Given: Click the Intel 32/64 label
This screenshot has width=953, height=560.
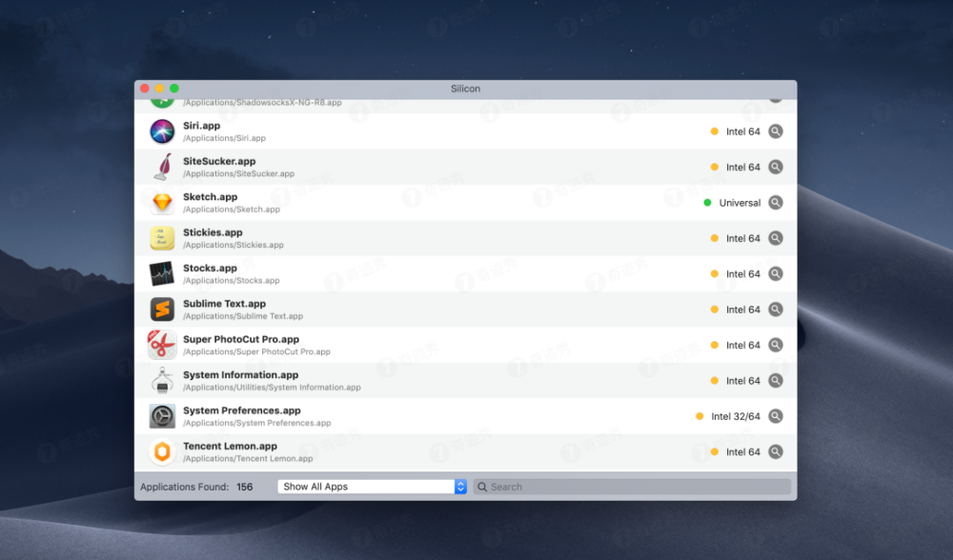Looking at the screenshot, I should [x=736, y=416].
